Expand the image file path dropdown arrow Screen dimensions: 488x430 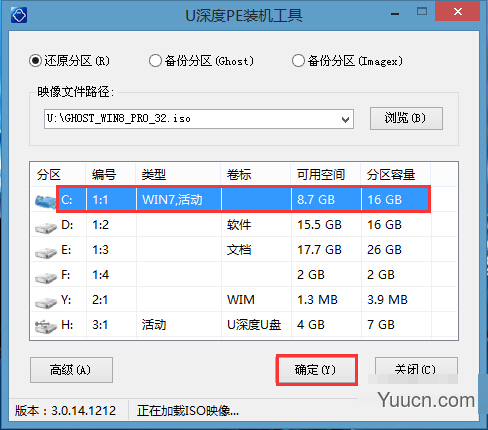345,119
